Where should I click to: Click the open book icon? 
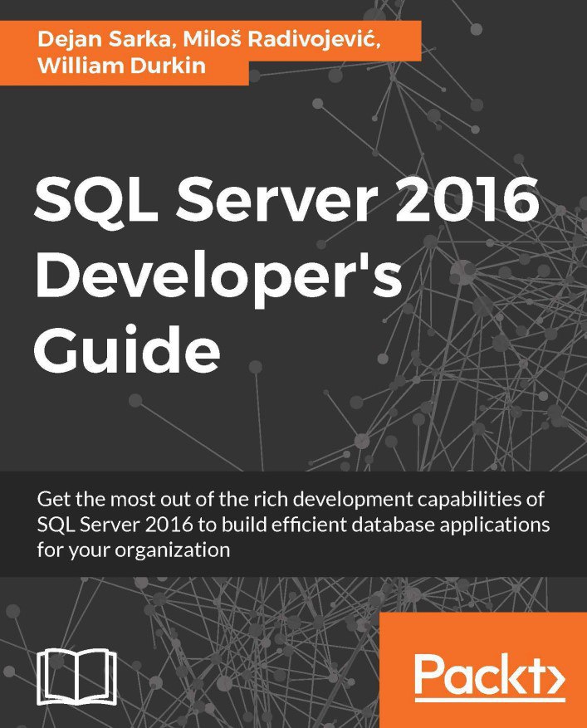coord(77,676)
